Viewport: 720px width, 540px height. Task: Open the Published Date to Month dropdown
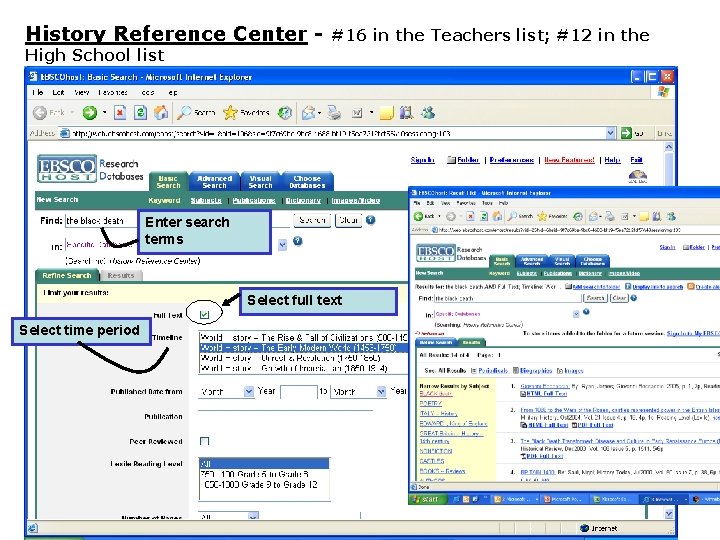[x=381, y=391]
